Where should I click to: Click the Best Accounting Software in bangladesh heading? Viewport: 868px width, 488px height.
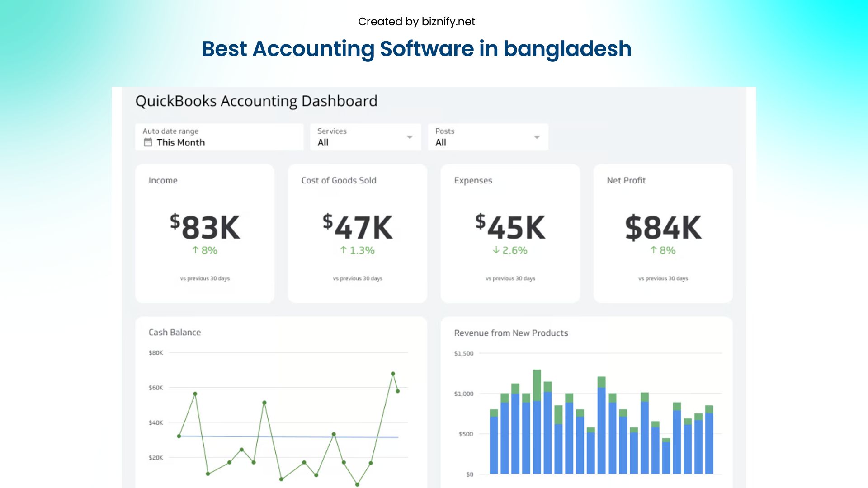point(416,49)
